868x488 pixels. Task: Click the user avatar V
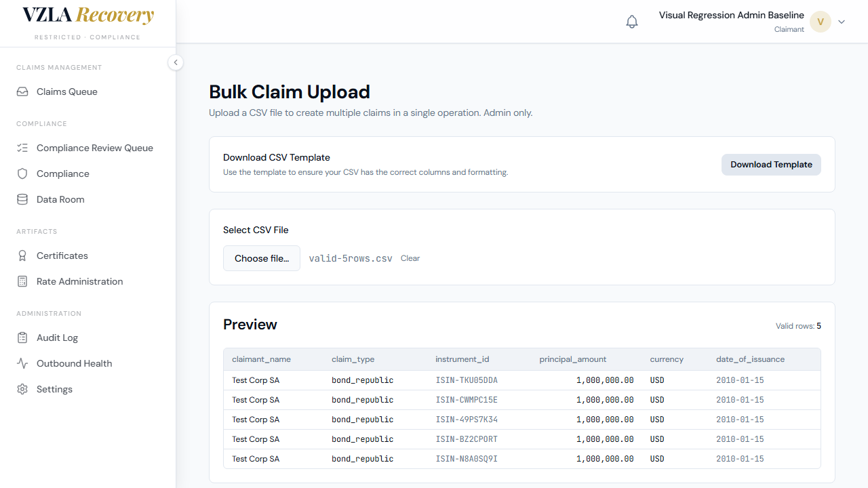coord(821,22)
